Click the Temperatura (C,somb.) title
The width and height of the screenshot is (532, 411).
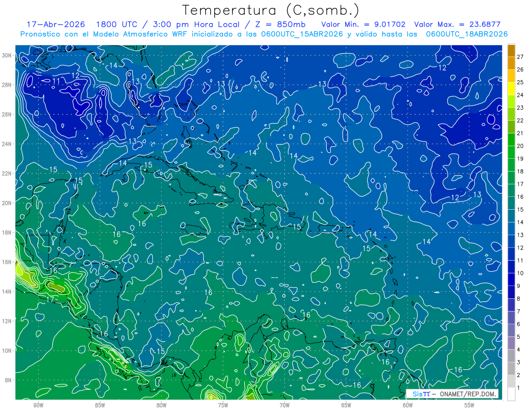pos(271,11)
